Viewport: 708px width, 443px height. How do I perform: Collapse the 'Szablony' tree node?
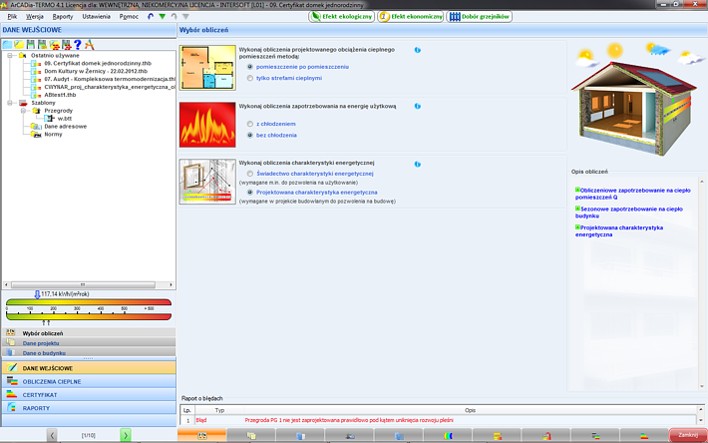[9, 103]
